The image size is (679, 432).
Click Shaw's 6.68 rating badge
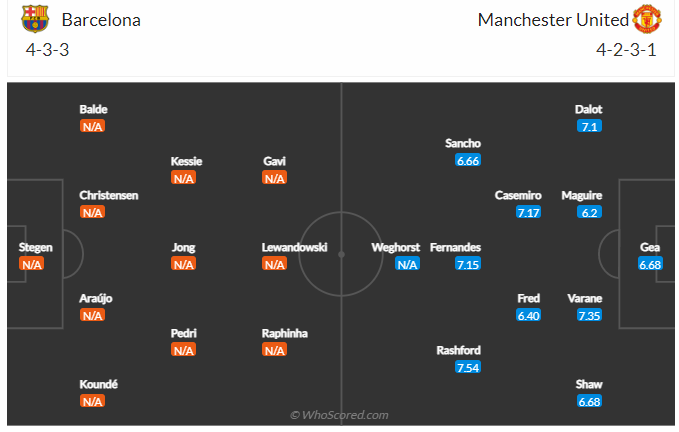coord(589,401)
